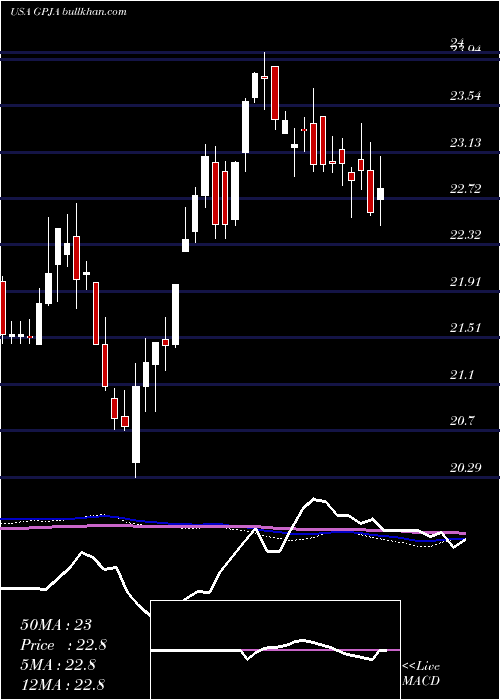Click the '50MA : 23' reading
Image resolution: width=500 pixels, height=700 pixels.
click(x=56, y=625)
